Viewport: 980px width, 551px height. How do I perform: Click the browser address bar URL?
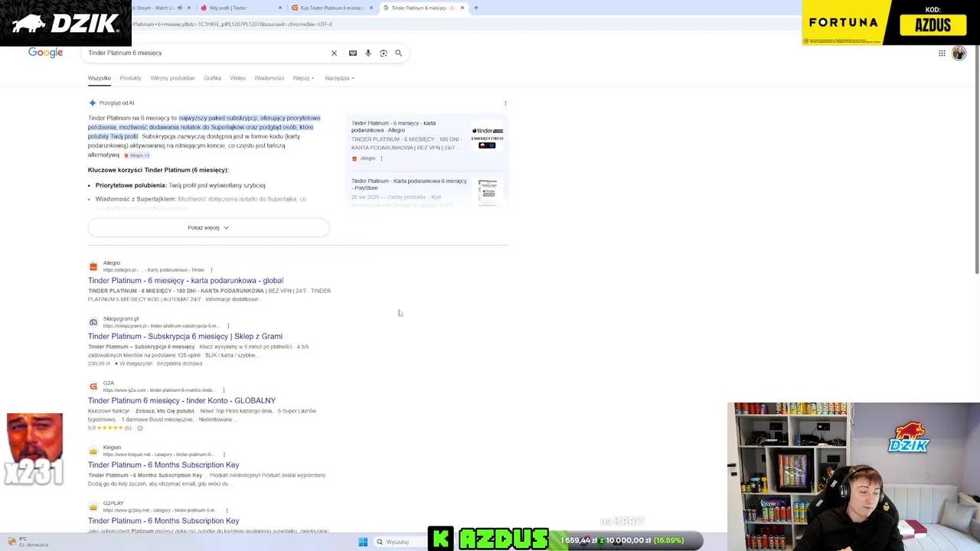(233, 24)
